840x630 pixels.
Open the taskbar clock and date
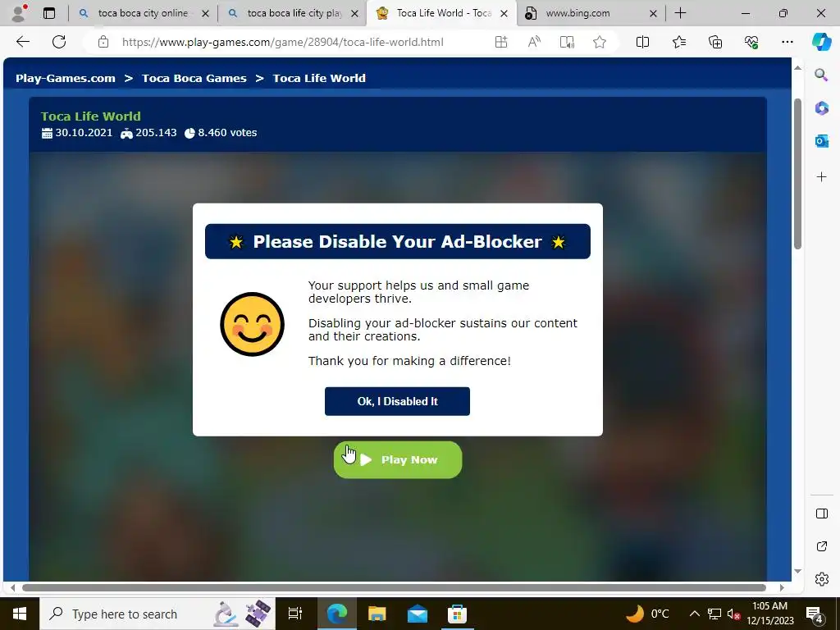(770, 614)
